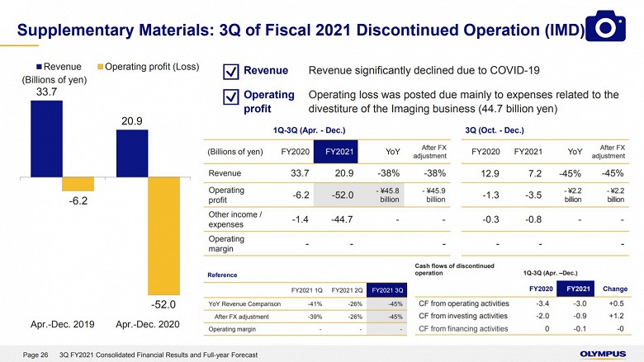Click the blue Revenue legend square

click(39, 67)
